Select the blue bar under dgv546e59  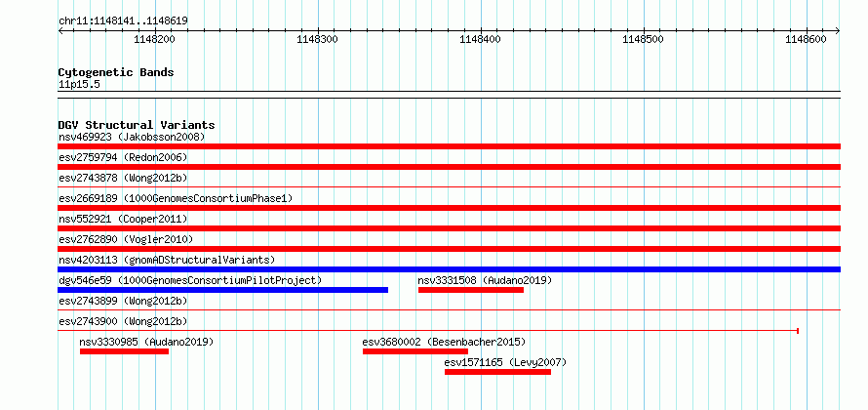(x=223, y=290)
